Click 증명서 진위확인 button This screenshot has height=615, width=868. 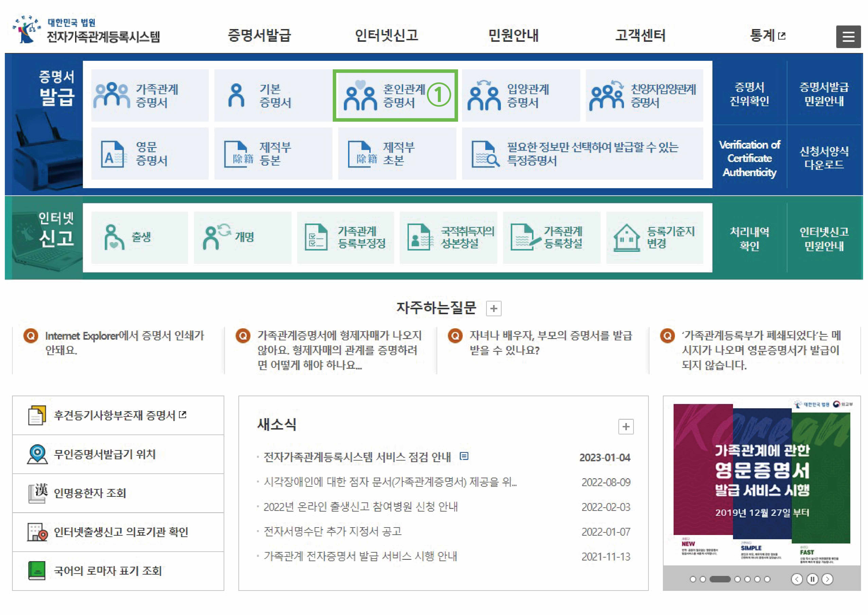749,94
